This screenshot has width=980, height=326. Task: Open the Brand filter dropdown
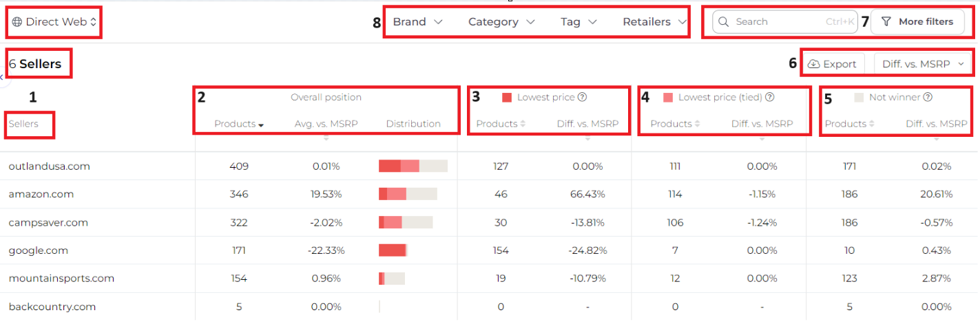[x=417, y=22]
